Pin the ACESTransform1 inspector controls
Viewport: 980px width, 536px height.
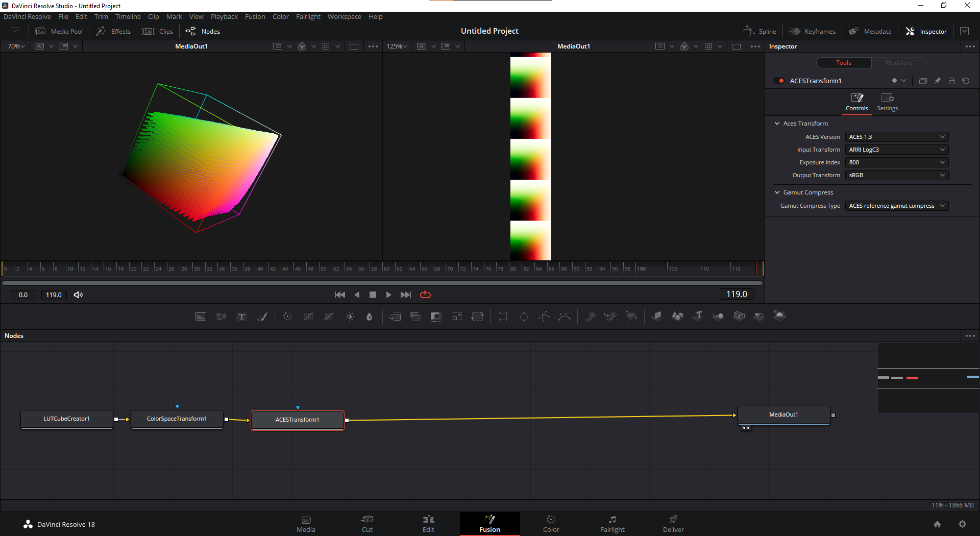coord(938,81)
